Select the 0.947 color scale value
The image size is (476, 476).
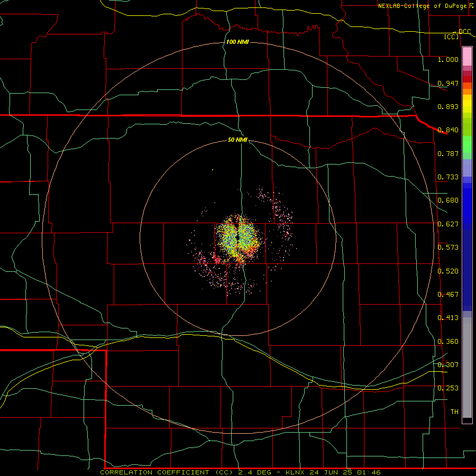[448, 83]
